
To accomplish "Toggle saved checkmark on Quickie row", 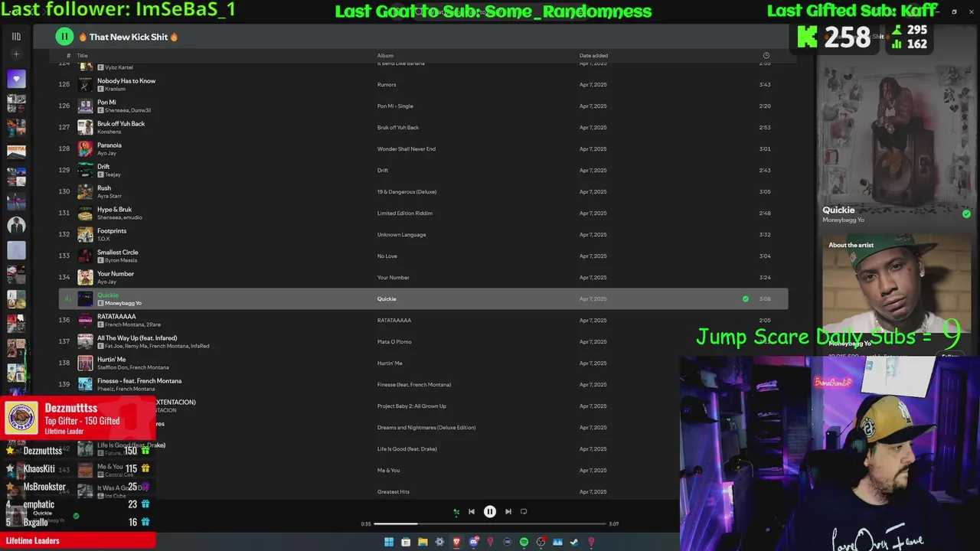I will coord(746,299).
